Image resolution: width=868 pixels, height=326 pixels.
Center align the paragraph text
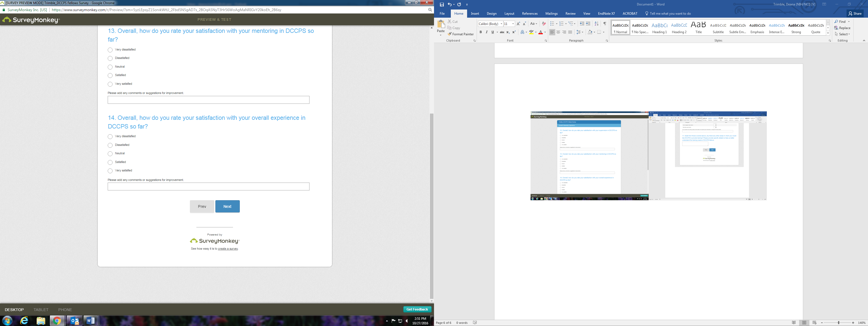click(558, 32)
